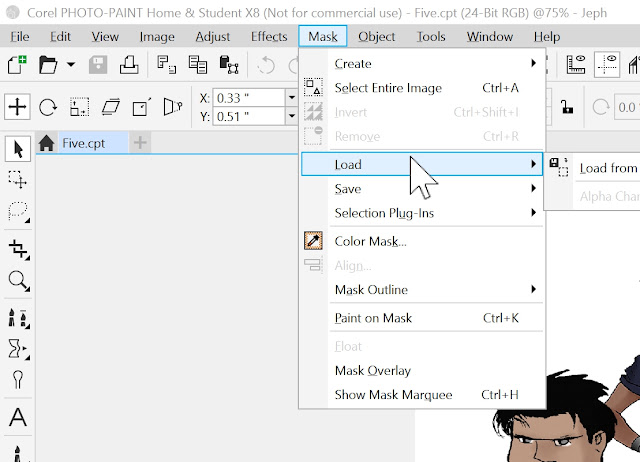Choose Load from disk submenu item
640x462 pixels.
[593, 168]
